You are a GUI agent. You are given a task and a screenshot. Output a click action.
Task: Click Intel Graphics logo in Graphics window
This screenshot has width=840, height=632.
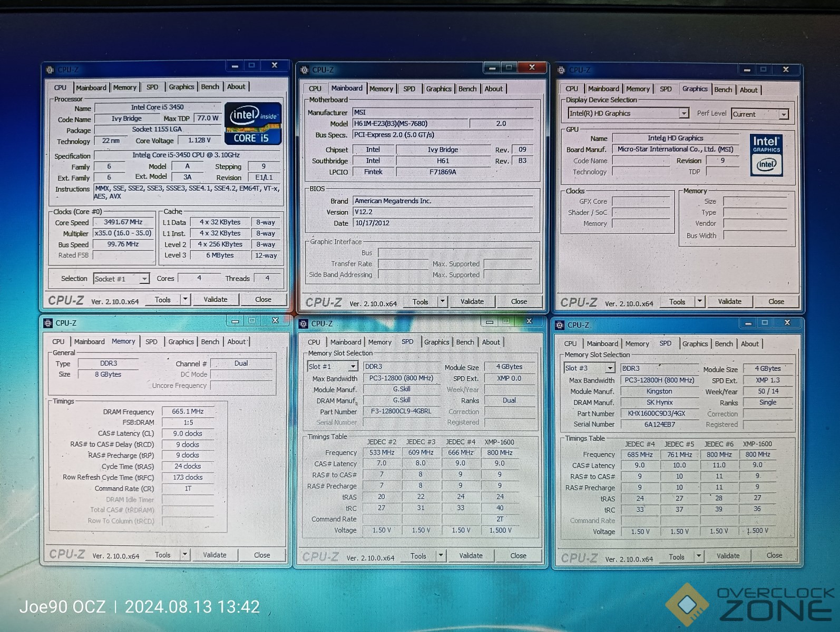(766, 155)
